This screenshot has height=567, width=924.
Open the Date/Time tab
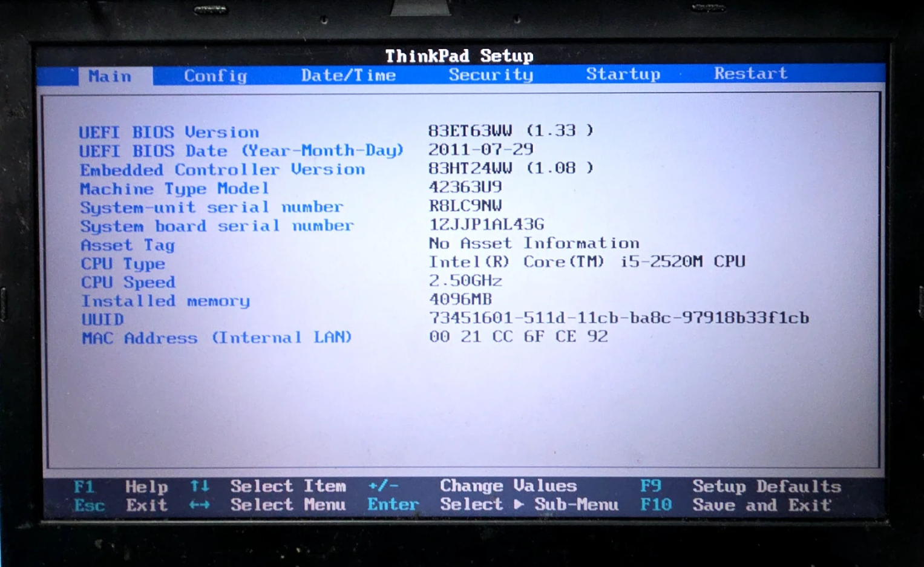(349, 75)
